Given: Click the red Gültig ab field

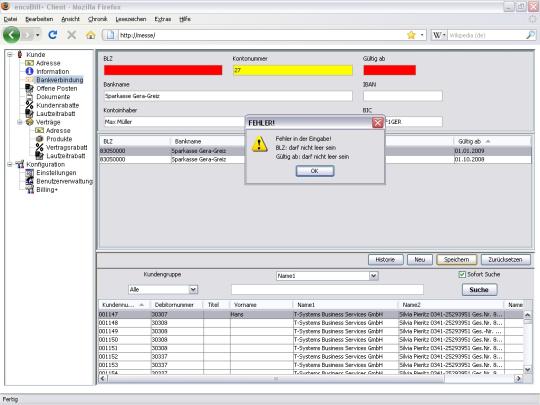Looking at the screenshot, I should [x=390, y=70].
